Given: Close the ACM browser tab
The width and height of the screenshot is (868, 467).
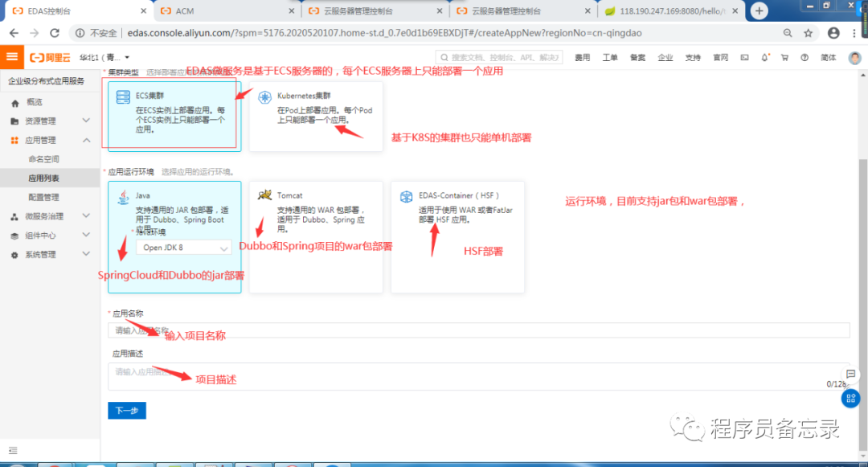Looking at the screenshot, I should tap(292, 11).
